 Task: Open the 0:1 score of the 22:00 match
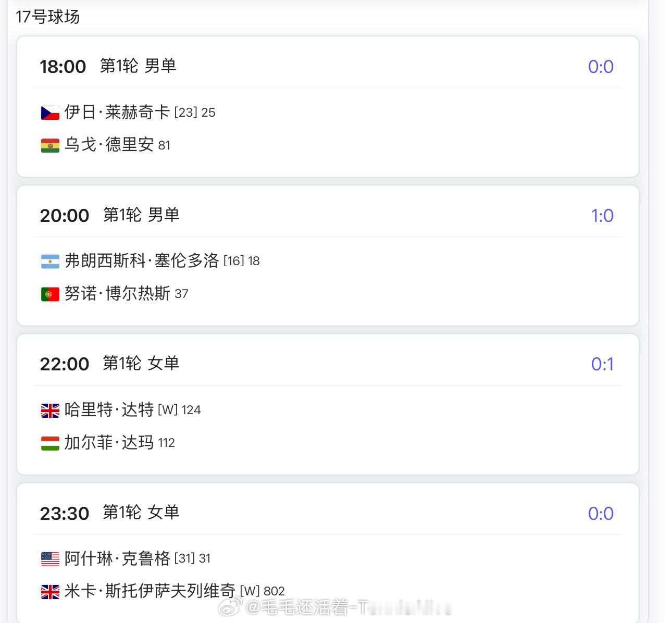pos(602,364)
